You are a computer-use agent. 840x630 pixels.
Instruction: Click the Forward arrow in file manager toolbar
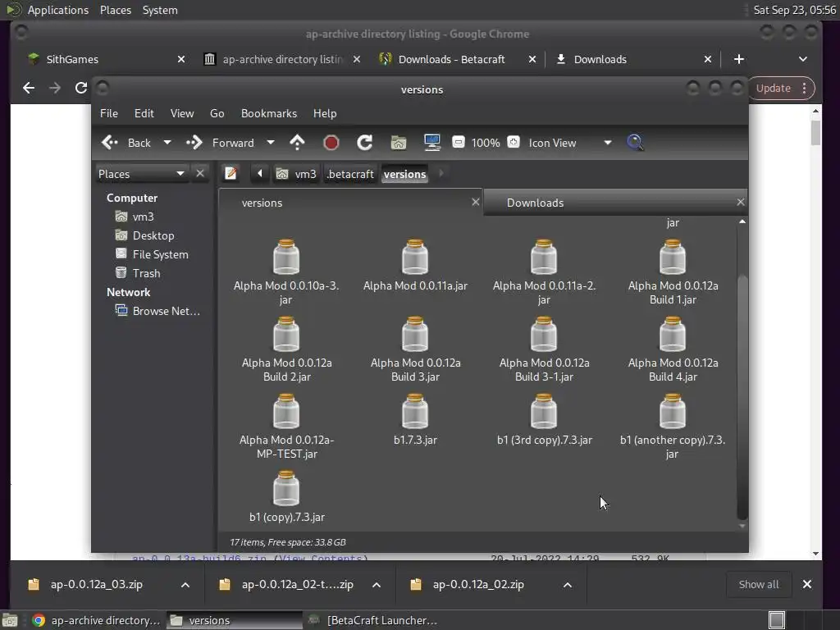220,143
